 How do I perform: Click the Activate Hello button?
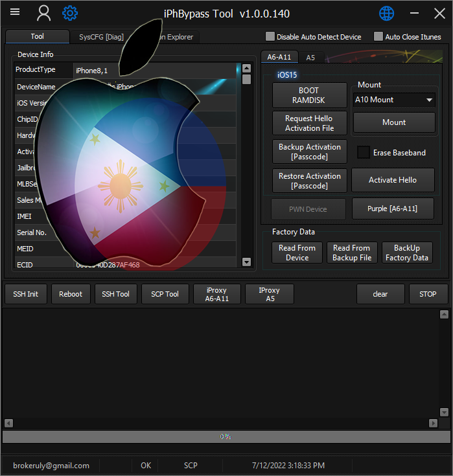click(393, 180)
